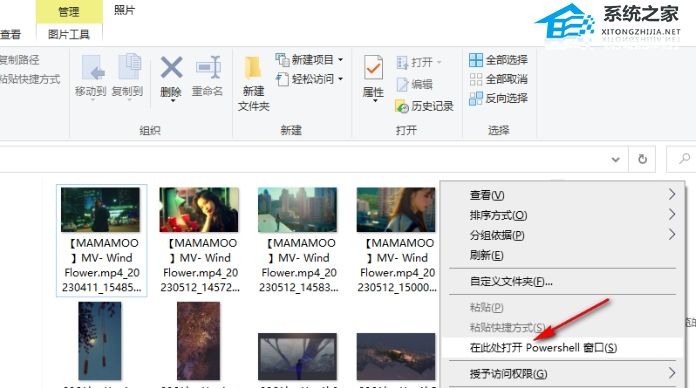The height and width of the screenshot is (388, 696).
Task: Expand the 分组依据(P) submenu arrow
Action: 672,234
